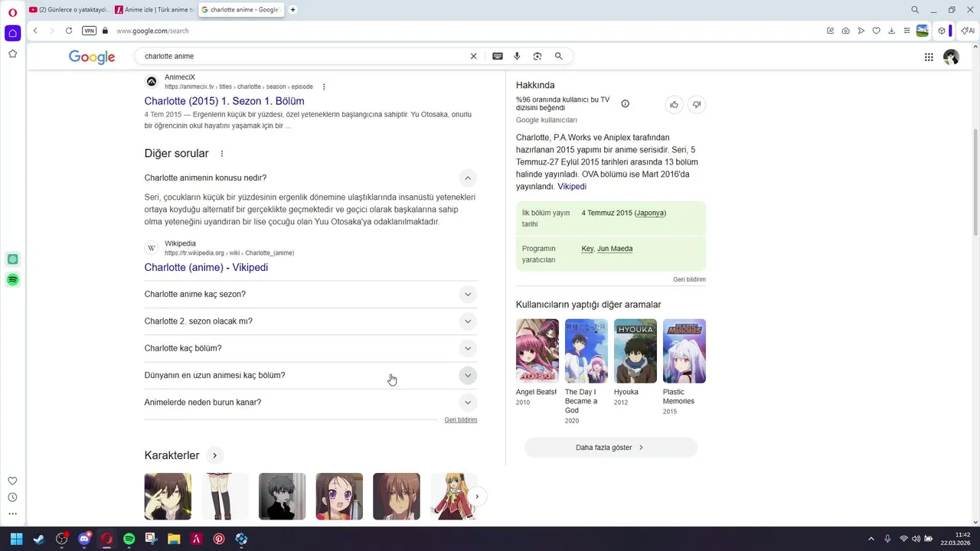
Task: Click the Google search box text
Action: [169, 56]
